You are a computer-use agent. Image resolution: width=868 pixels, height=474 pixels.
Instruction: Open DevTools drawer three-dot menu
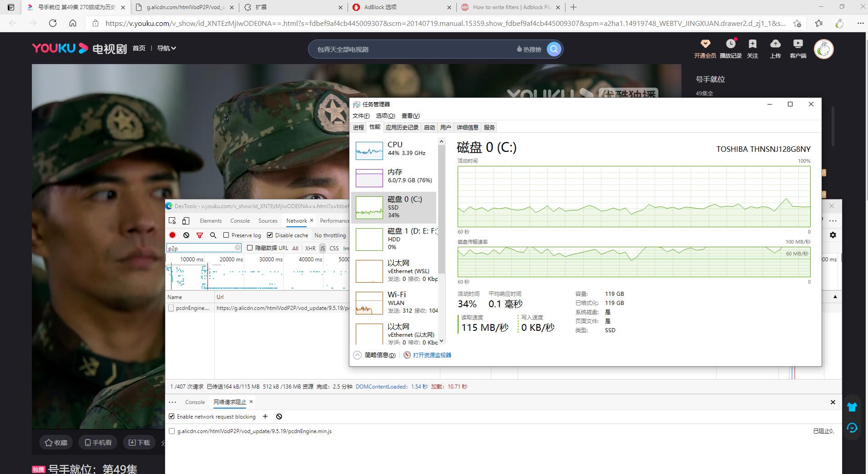[172, 402]
